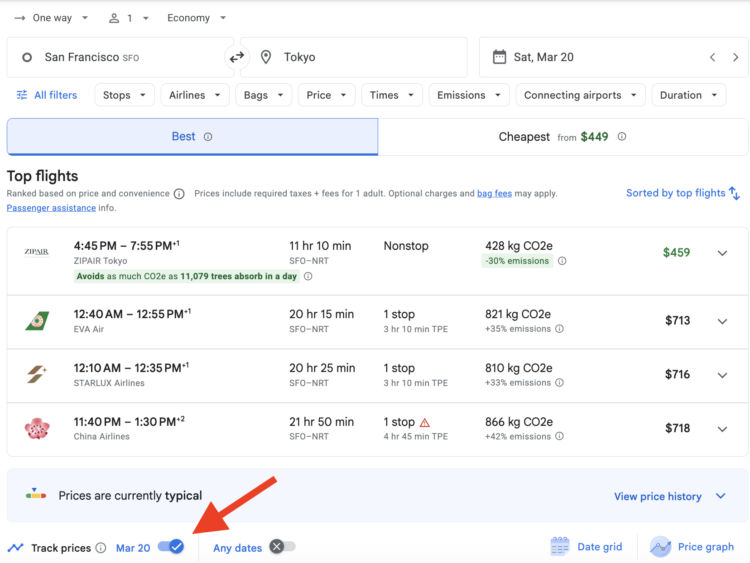Open the Airlines filter dropdown

(x=195, y=95)
